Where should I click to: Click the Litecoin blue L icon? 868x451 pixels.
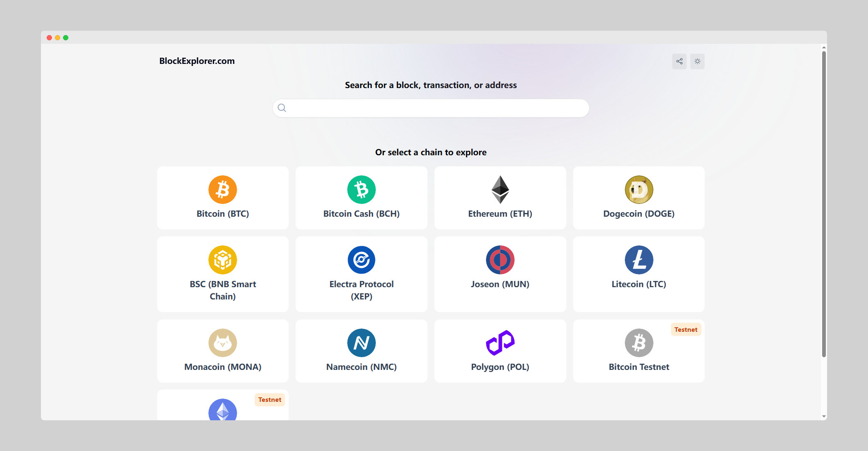coord(639,260)
